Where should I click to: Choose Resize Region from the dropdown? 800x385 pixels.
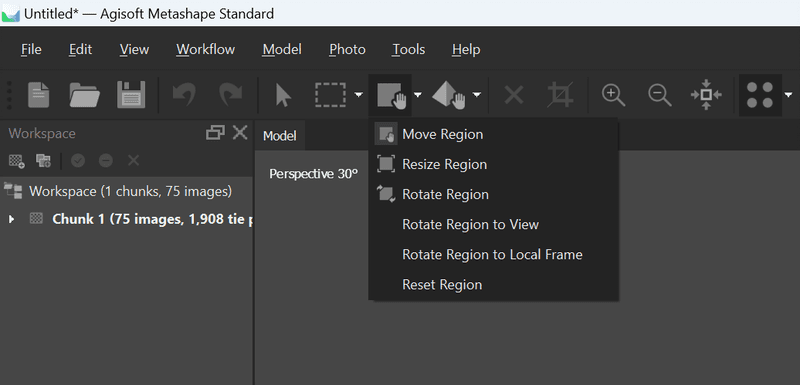pos(493,164)
